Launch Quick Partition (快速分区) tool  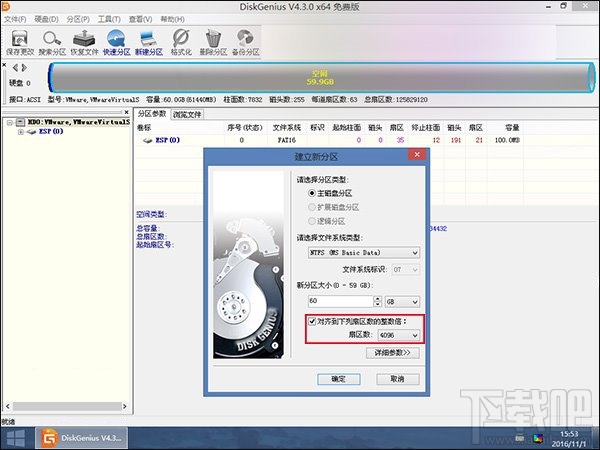pos(116,43)
